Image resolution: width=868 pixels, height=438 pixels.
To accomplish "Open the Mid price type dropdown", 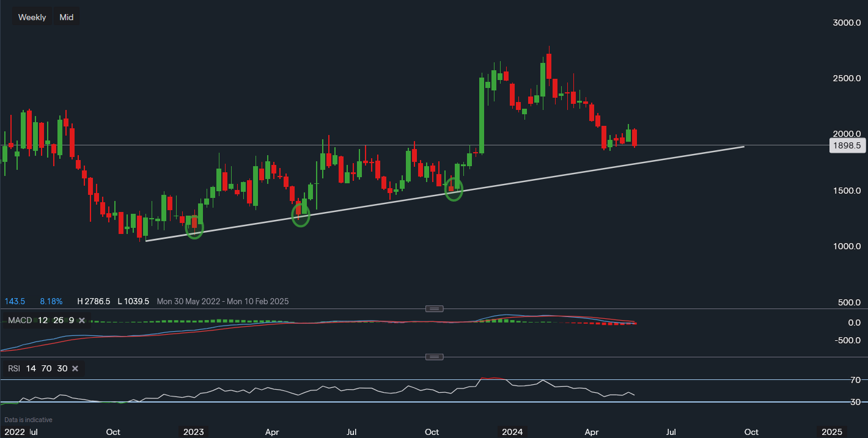I will (x=67, y=17).
